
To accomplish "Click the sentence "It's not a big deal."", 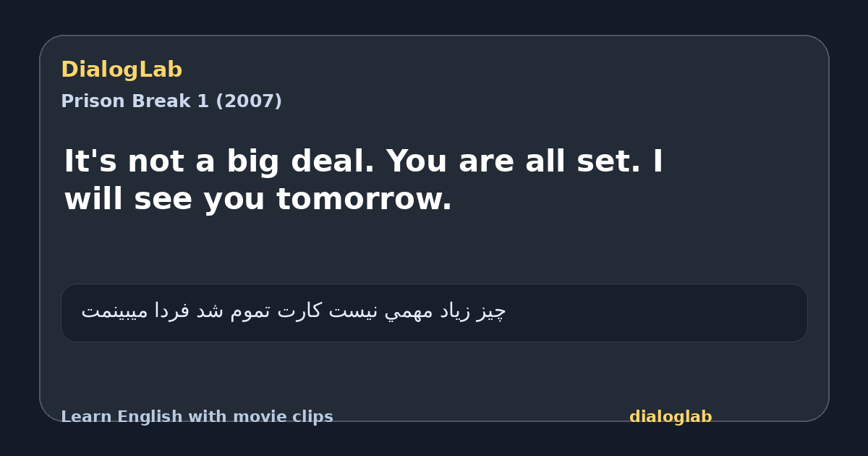I will click(x=219, y=161).
